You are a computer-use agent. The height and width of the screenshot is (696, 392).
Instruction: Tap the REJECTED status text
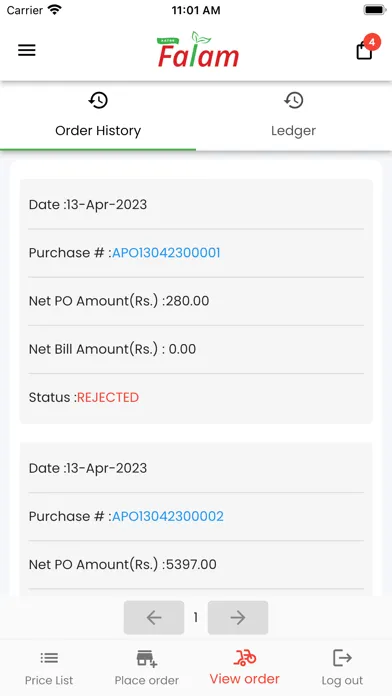[x=108, y=397]
